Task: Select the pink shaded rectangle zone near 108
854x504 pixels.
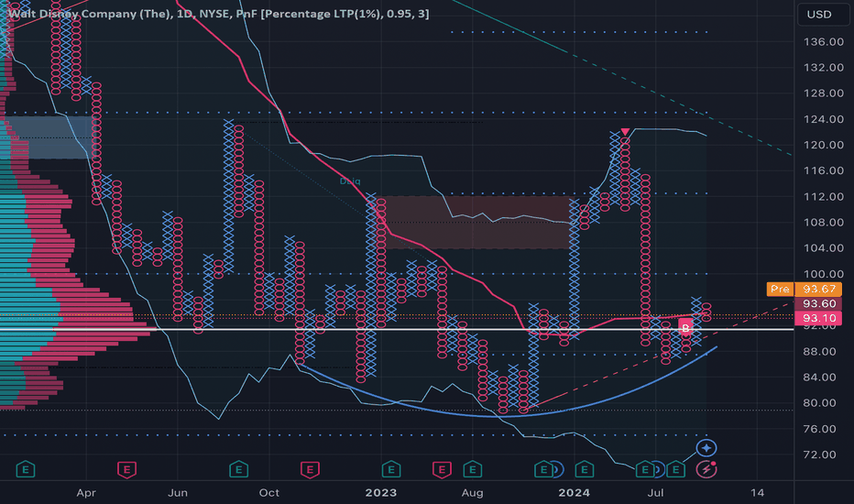Action: [478, 223]
